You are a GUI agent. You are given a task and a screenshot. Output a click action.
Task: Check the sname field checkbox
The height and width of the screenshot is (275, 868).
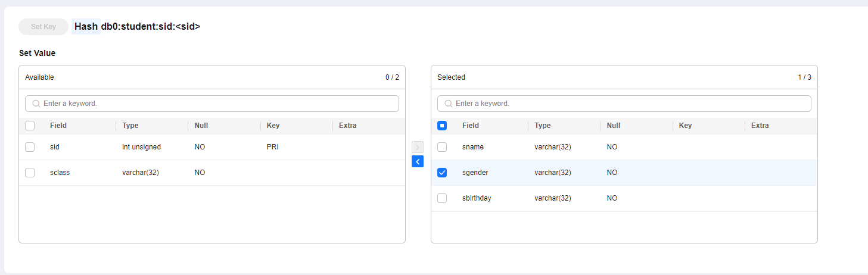coord(442,147)
